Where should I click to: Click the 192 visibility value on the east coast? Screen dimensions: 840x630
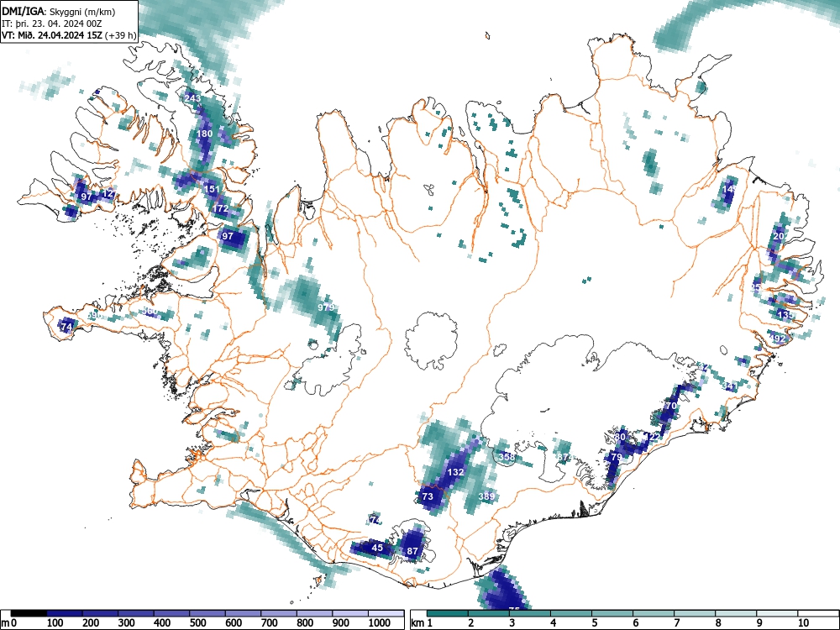click(777, 339)
